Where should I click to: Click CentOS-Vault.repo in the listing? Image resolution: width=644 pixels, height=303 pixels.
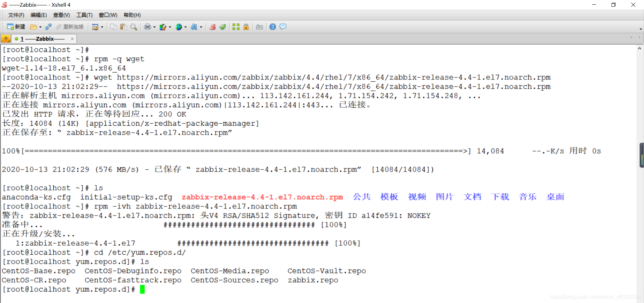coord(327,271)
